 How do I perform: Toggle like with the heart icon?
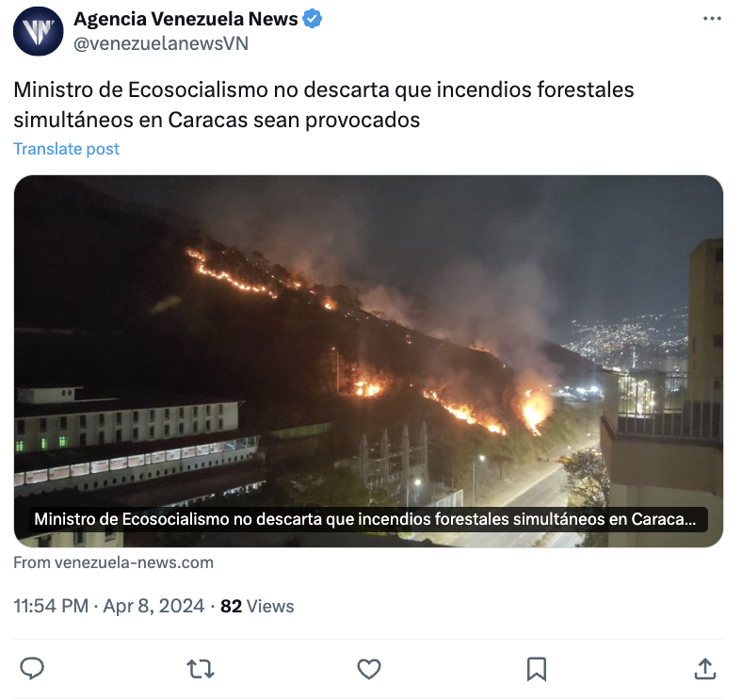pos(368,669)
